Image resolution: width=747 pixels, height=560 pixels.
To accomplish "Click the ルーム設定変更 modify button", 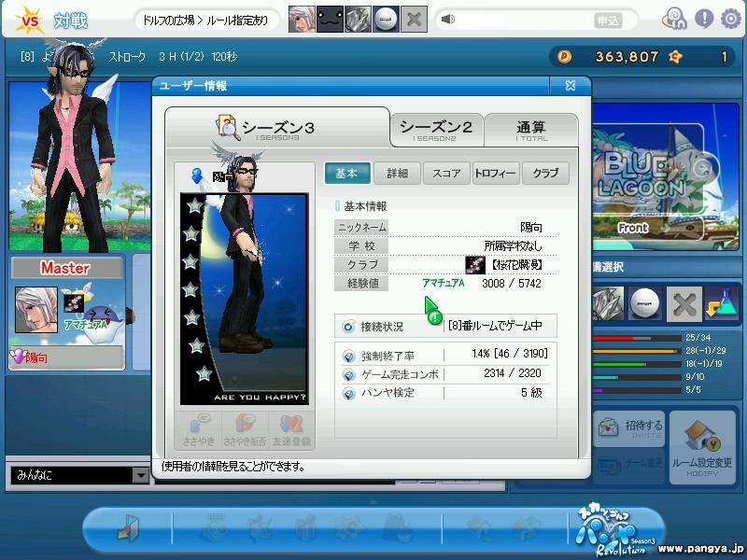I will coord(702,448).
